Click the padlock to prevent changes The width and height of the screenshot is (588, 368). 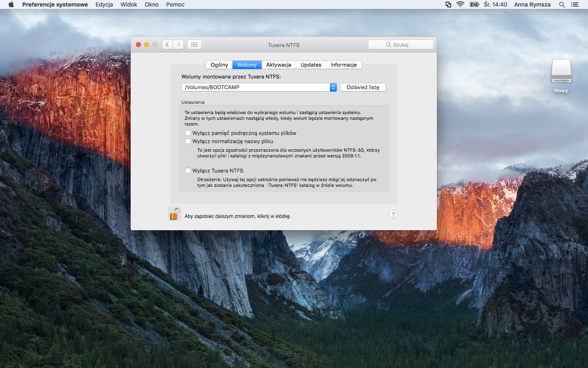point(174,214)
